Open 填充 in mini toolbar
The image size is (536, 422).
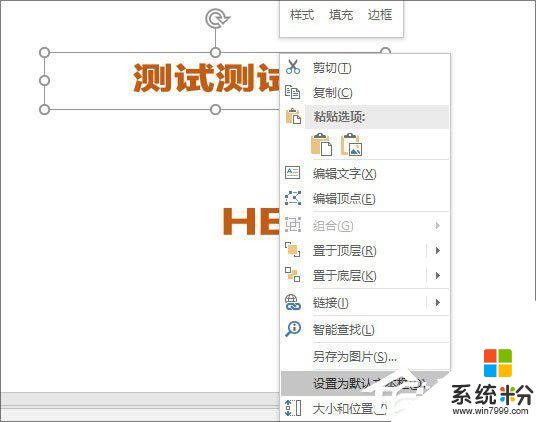(341, 15)
